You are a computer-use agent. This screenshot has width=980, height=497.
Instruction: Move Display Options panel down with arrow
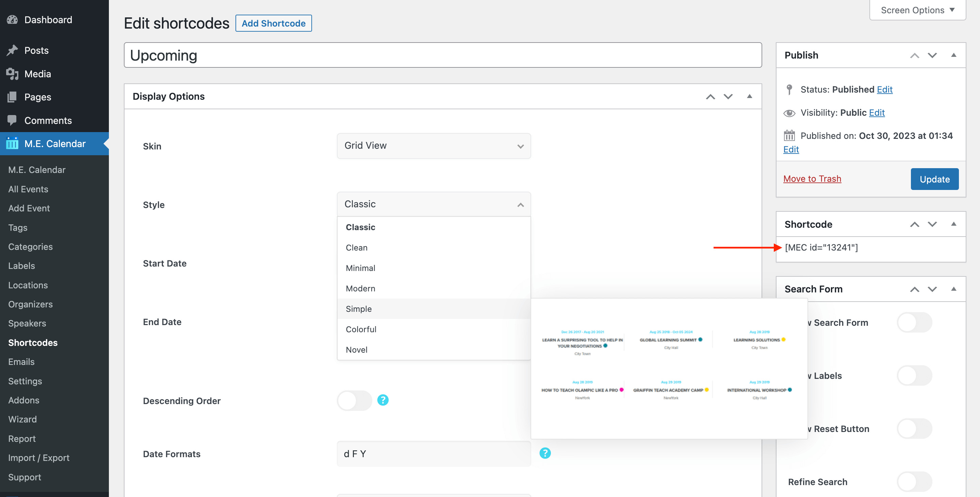728,97
